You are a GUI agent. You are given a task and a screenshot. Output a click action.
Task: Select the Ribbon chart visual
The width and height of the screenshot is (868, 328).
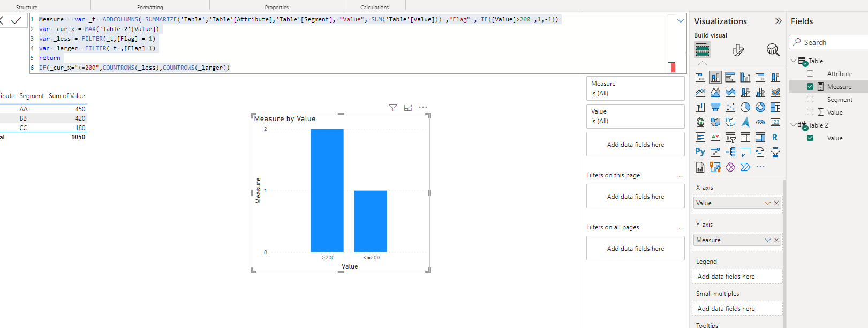[x=775, y=92]
